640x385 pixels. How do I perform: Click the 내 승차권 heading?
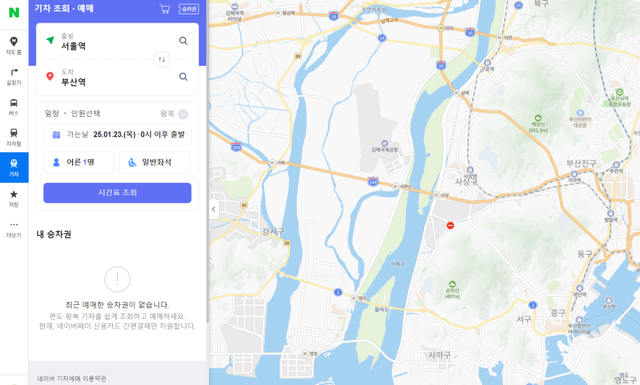(54, 234)
